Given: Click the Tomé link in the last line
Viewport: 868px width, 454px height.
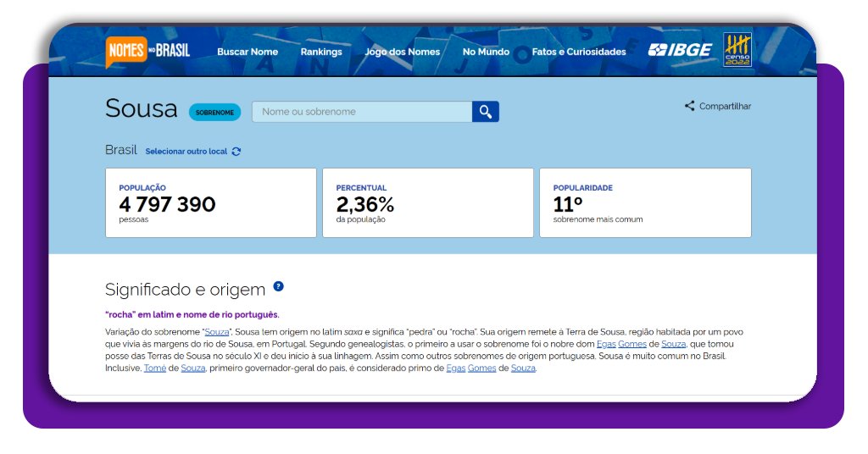Looking at the screenshot, I should (155, 368).
